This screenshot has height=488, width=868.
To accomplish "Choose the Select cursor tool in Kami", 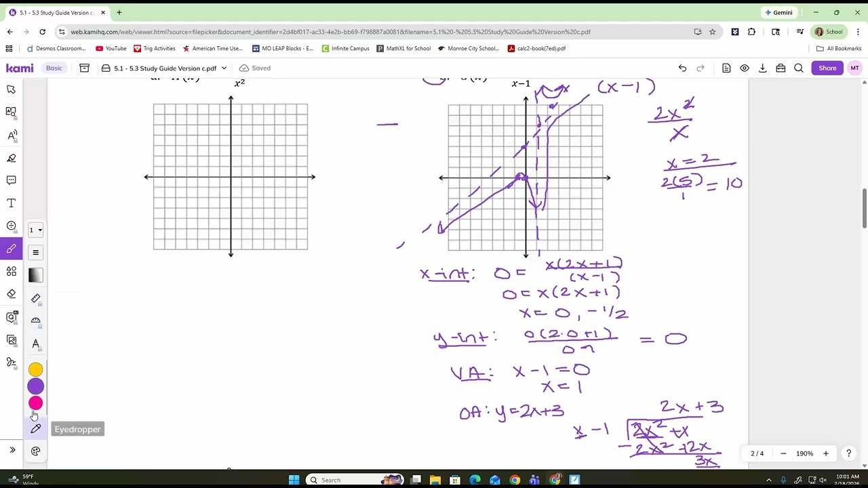I will point(12,89).
